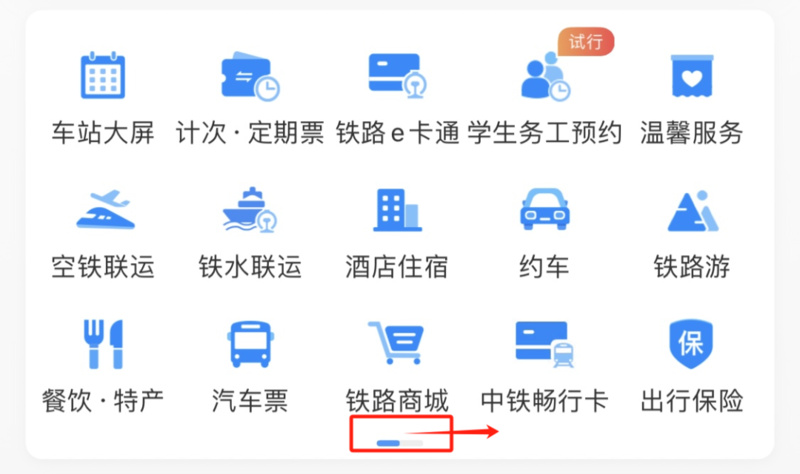Open the 铁路游 mountain icon
The height and width of the screenshot is (474, 800).
(x=693, y=211)
